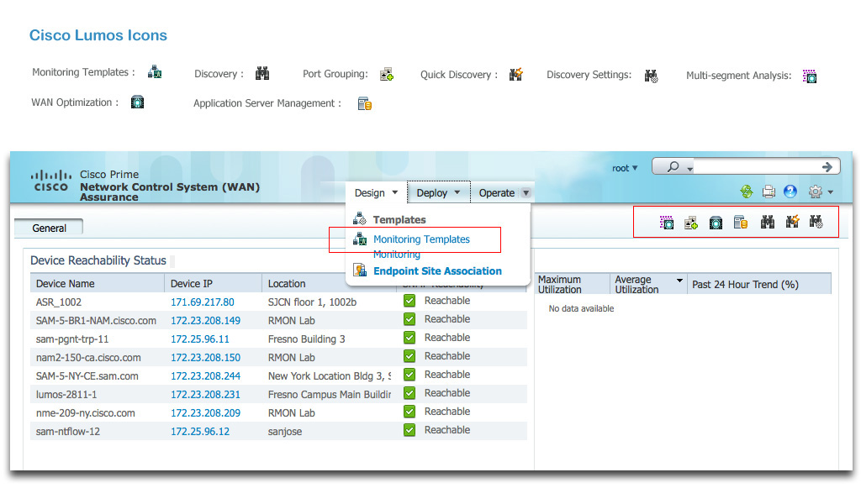The height and width of the screenshot is (504, 861).
Task: Start Quick Discovery from the app toolbar
Action: click(x=791, y=223)
